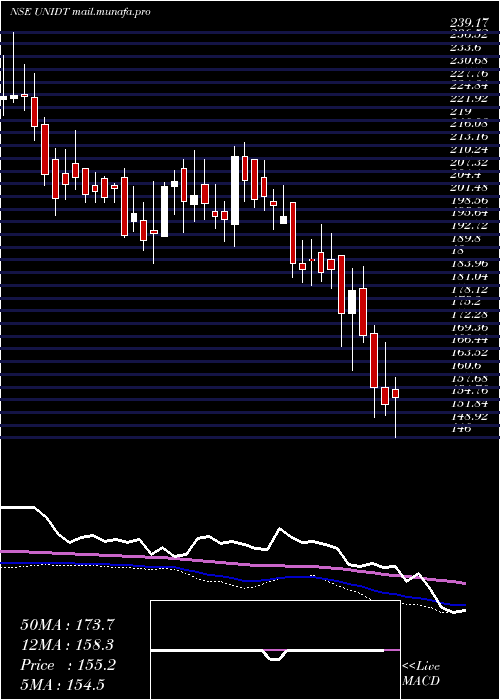
Task: Click the <<Live label
Action: pyautogui.click(x=421, y=667)
